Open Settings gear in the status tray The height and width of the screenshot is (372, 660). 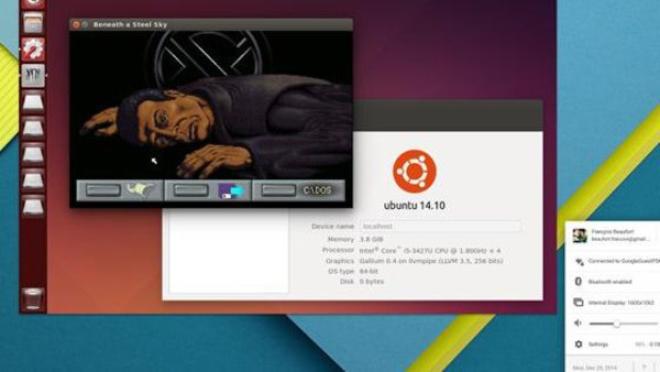coord(579,344)
